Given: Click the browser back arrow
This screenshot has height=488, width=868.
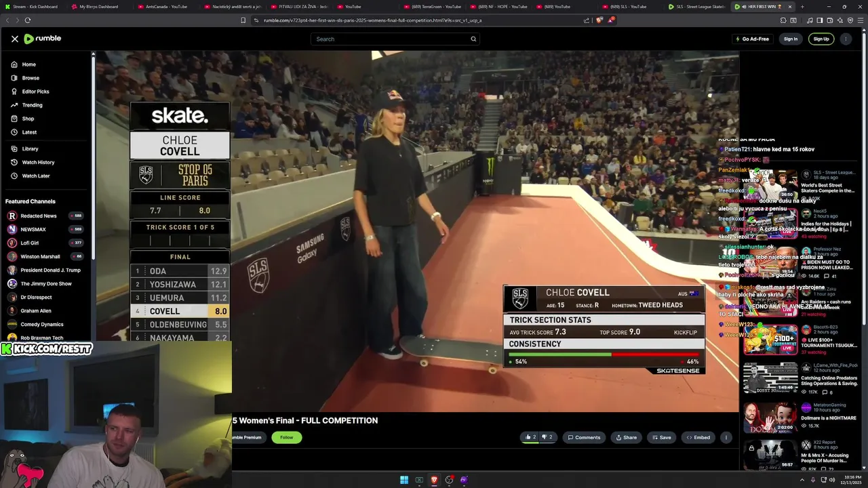Looking at the screenshot, I should [8, 20].
